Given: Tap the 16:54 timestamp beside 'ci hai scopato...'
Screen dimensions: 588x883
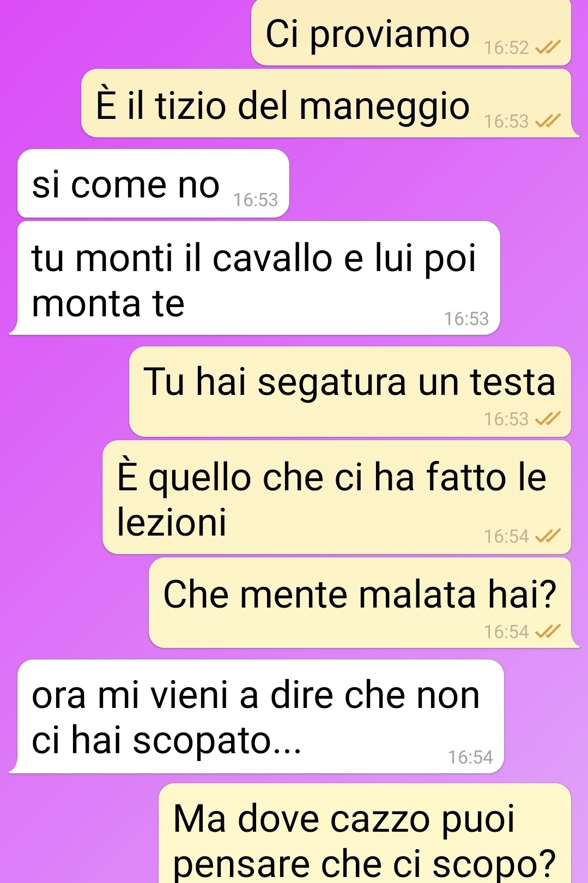Looking at the screenshot, I should click(x=470, y=757).
